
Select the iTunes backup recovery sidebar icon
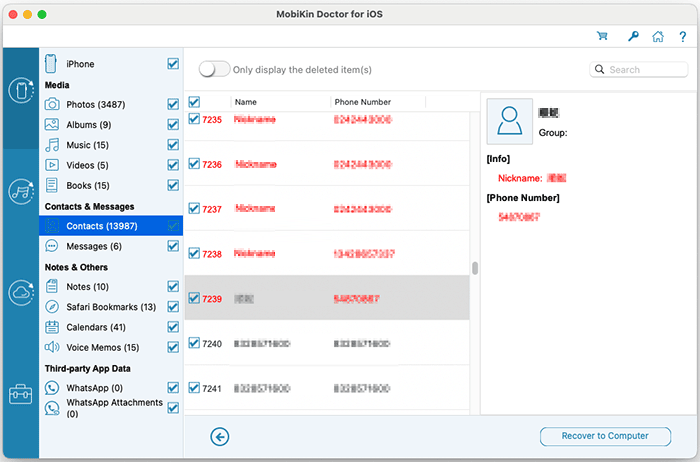point(20,191)
